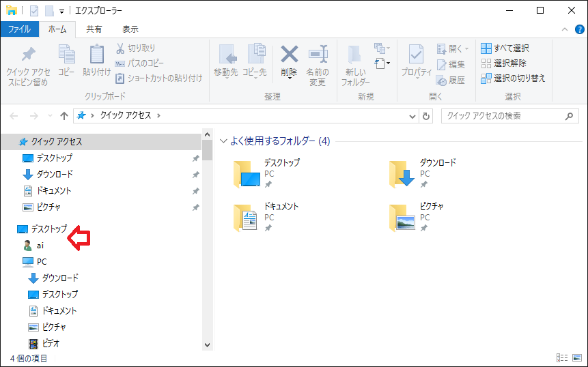Collapse the frequent folders (よく使用するフォルダー) group

coord(223,142)
